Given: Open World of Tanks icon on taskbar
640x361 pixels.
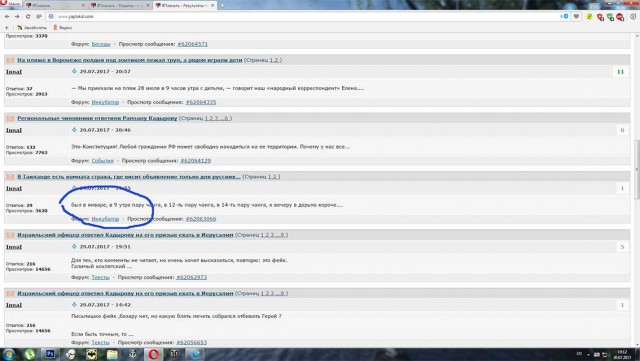Looking at the screenshot, I should pyautogui.click(x=175, y=354).
